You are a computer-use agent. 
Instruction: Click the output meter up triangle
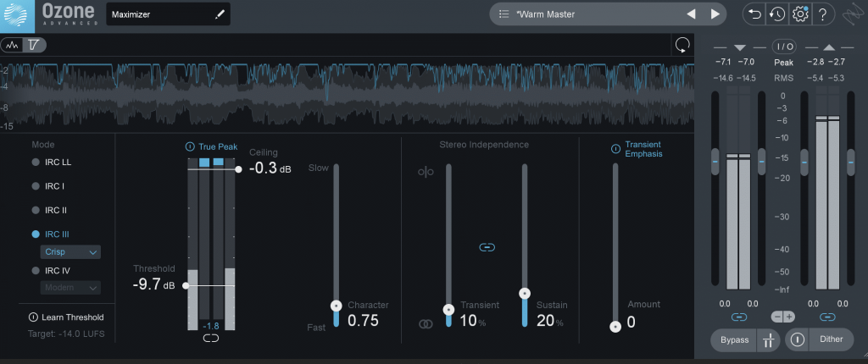(829, 47)
